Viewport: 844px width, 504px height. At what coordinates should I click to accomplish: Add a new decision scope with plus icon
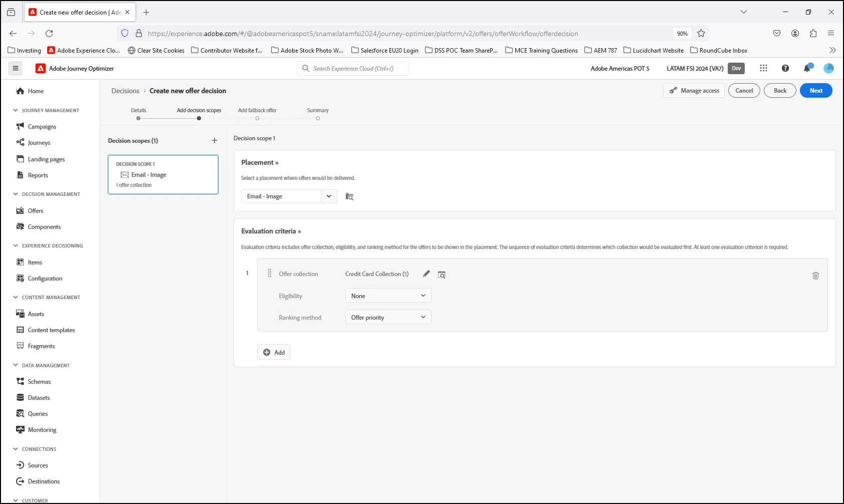(x=215, y=141)
